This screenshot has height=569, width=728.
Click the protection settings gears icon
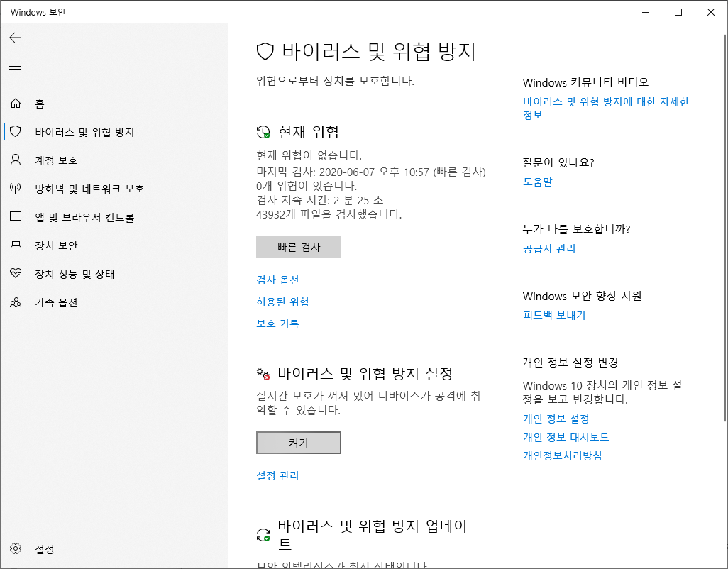[263, 374]
